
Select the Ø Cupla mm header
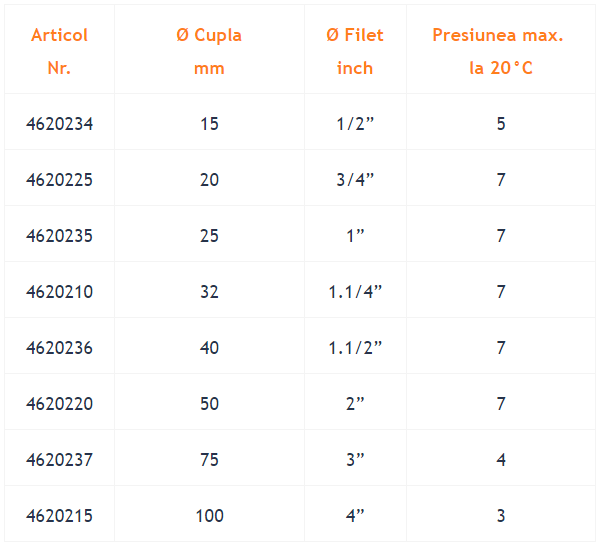click(x=209, y=51)
